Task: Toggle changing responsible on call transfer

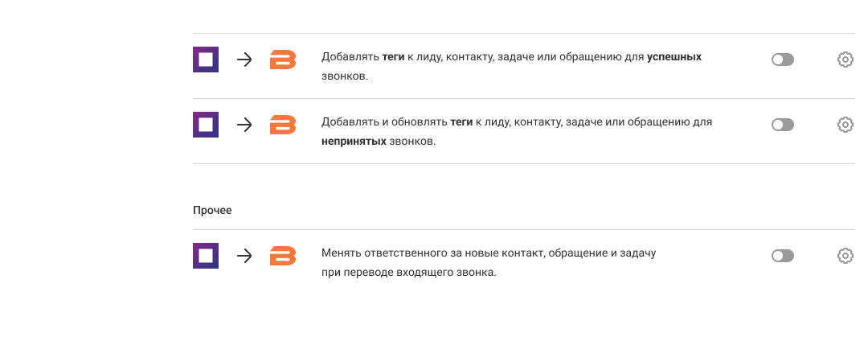Action: tap(782, 256)
